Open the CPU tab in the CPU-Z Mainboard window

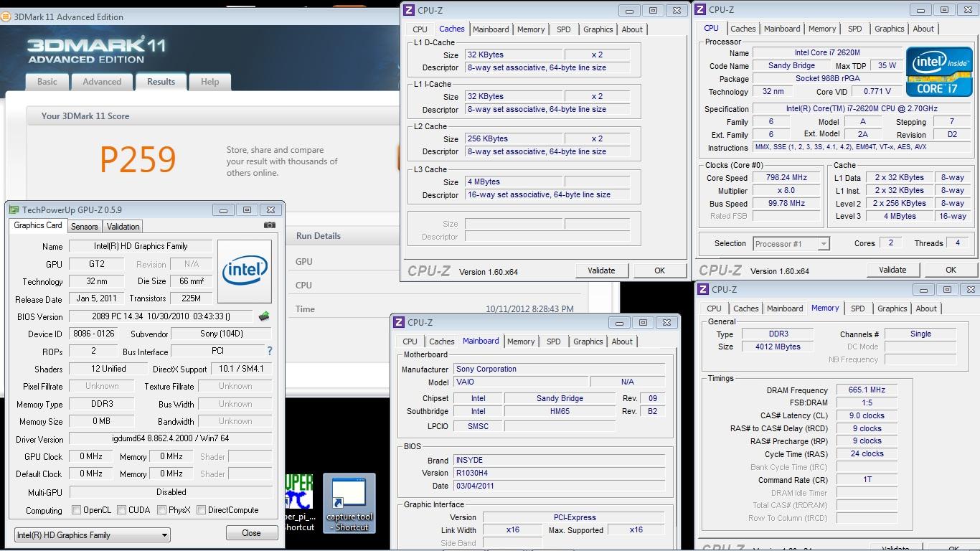tap(410, 342)
